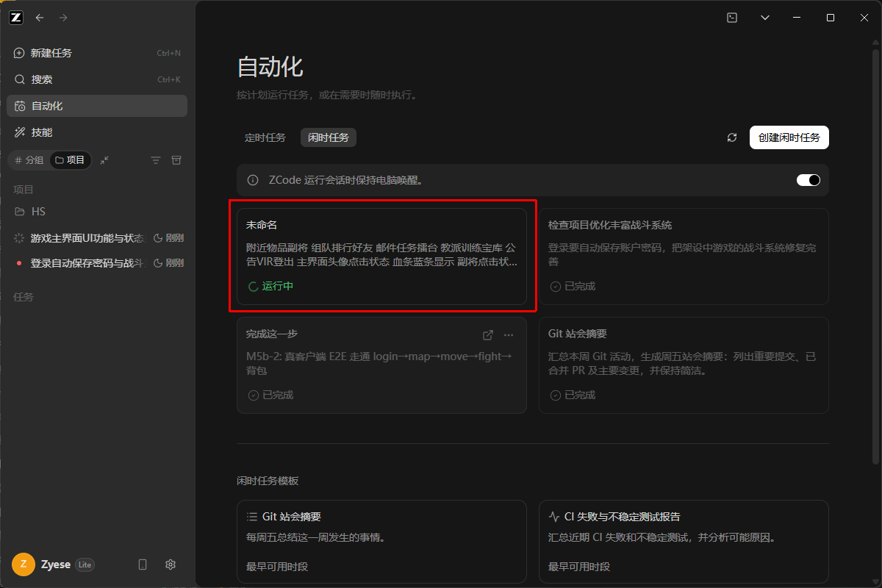Open task 游戏主界面UI功能与状态

pos(97,238)
